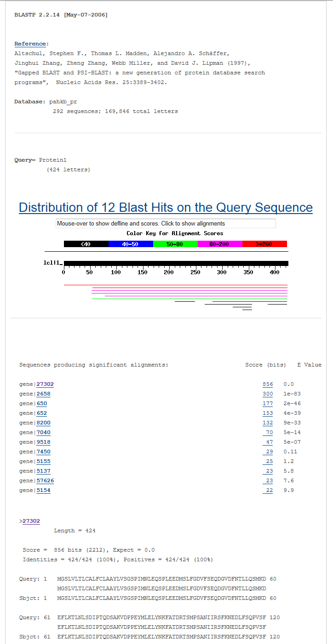Open the gene 5154 link
The image size is (333, 644).
pyautogui.click(x=44, y=491)
